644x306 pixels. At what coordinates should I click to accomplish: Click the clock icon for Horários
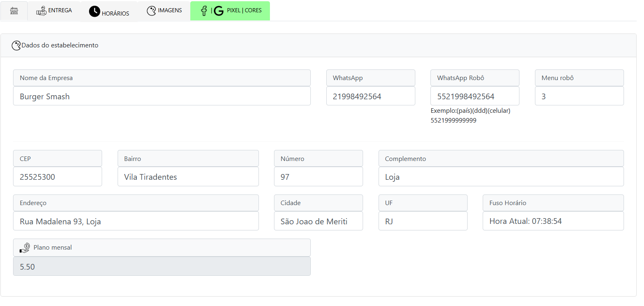(94, 11)
